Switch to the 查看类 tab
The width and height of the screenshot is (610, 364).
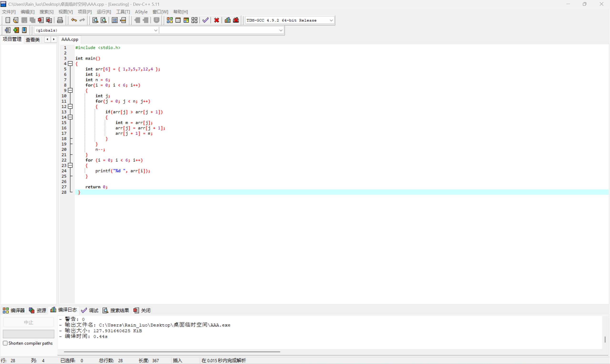(33, 40)
